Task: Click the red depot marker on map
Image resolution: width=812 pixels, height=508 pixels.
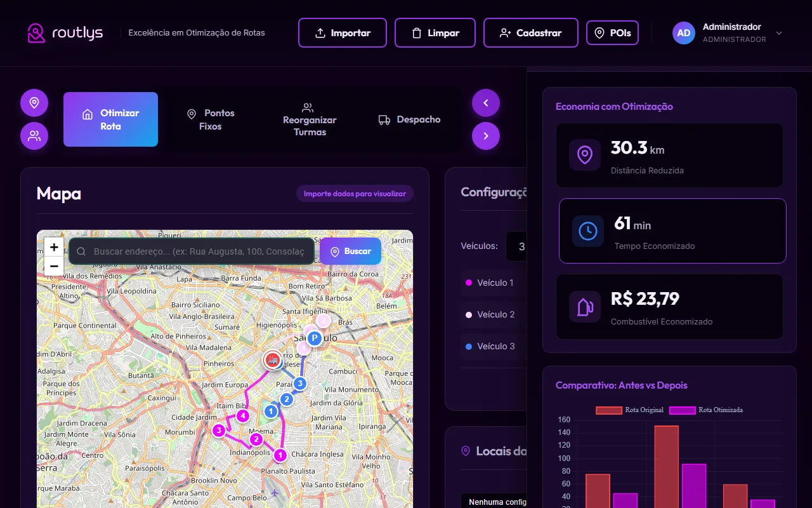Action: click(273, 360)
